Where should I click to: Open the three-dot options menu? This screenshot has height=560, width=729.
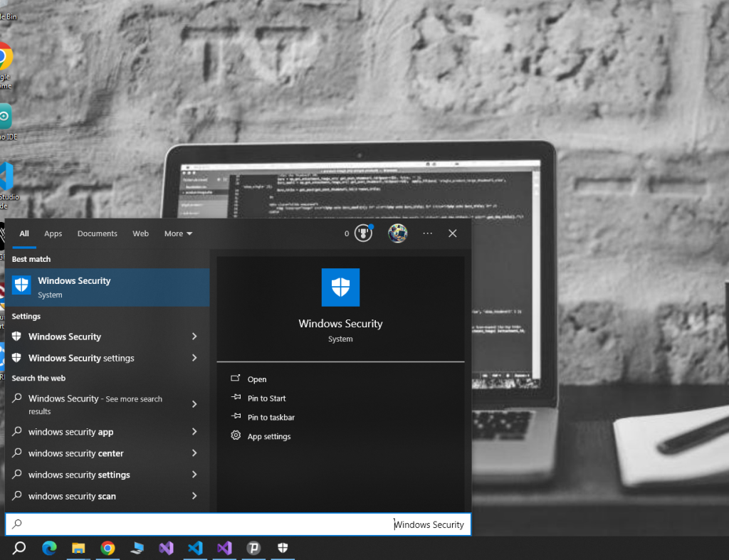click(x=428, y=233)
